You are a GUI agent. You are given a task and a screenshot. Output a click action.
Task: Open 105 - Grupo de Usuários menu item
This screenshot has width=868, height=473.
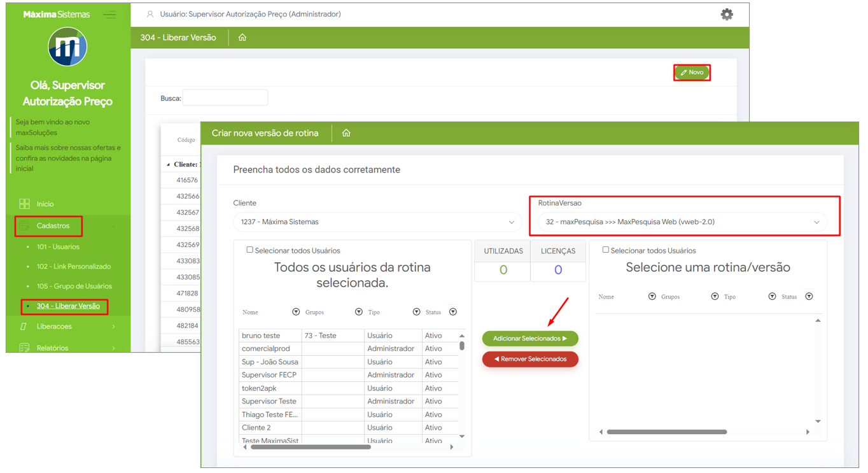(74, 286)
